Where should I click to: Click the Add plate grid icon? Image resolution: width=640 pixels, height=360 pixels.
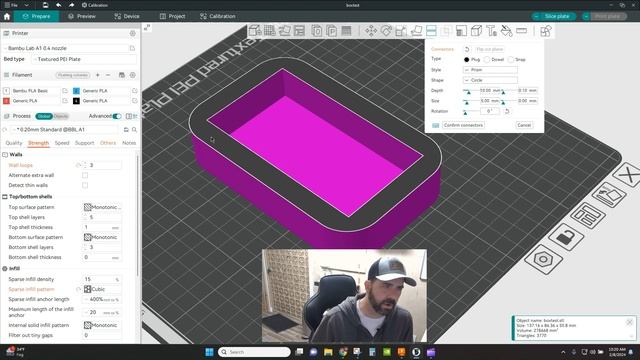click(x=269, y=31)
